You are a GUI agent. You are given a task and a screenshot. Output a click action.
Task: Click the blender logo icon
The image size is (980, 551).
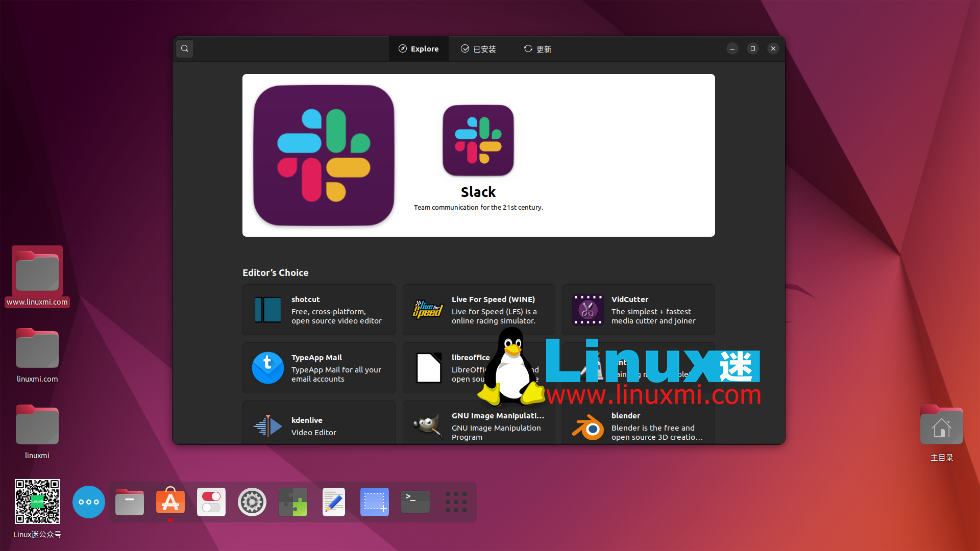coord(587,427)
